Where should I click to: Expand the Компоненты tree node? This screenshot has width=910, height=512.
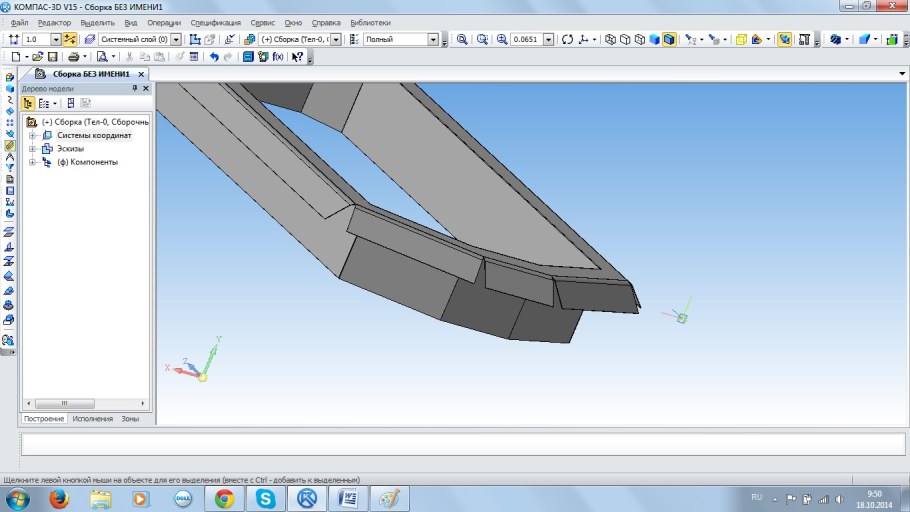pyautogui.click(x=32, y=161)
